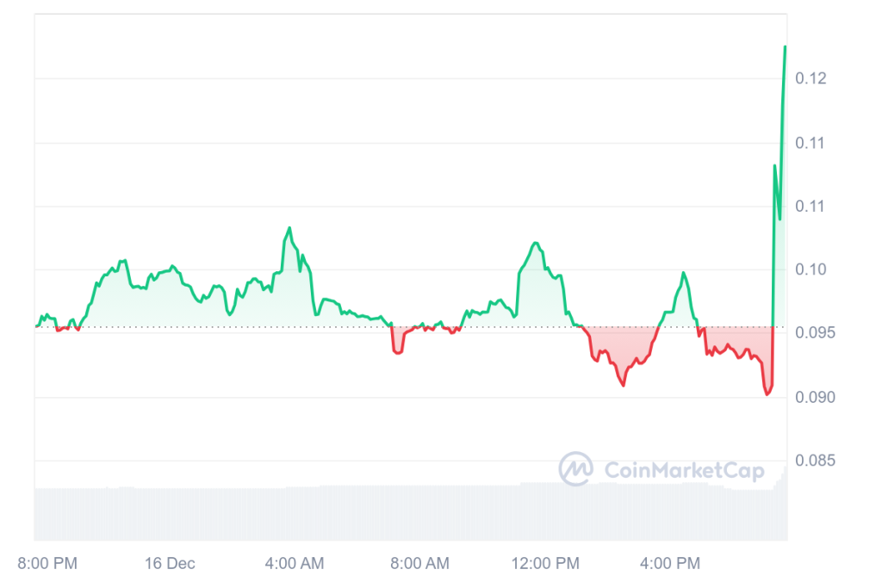Image resolution: width=882 pixels, height=588 pixels.
Task: Click the short red dip before 8:00 AM
Action: [x=397, y=352]
